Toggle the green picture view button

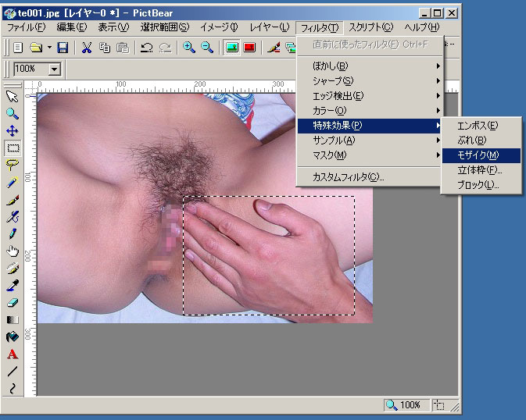point(232,48)
